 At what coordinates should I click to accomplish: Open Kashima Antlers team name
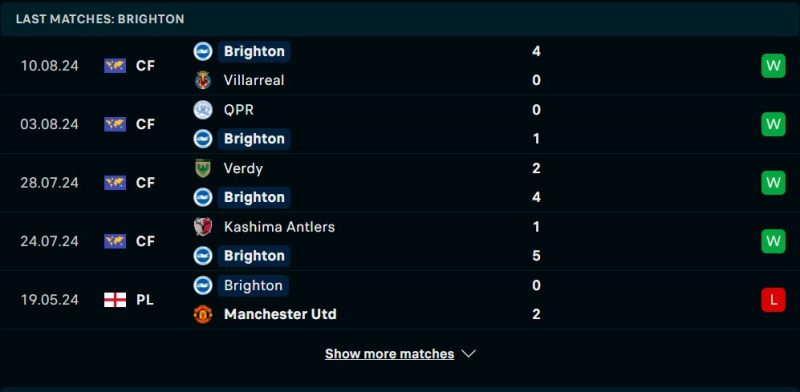pos(279,227)
